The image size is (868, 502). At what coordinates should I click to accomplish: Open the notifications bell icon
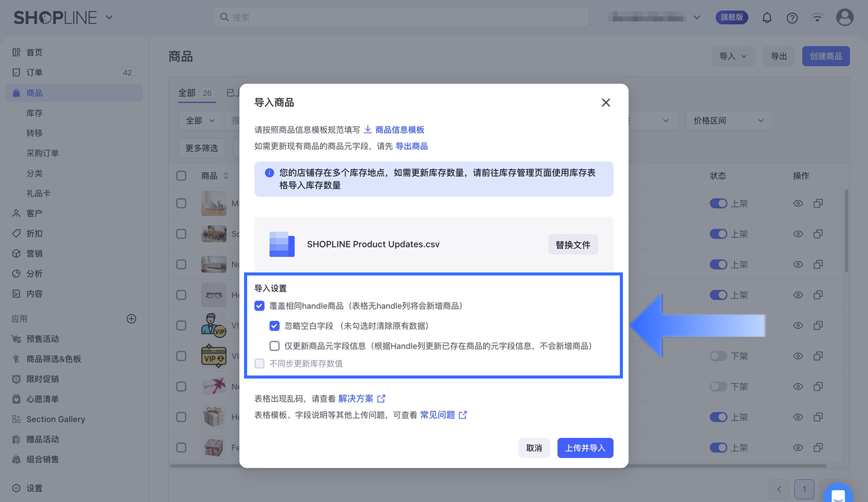pos(767,18)
